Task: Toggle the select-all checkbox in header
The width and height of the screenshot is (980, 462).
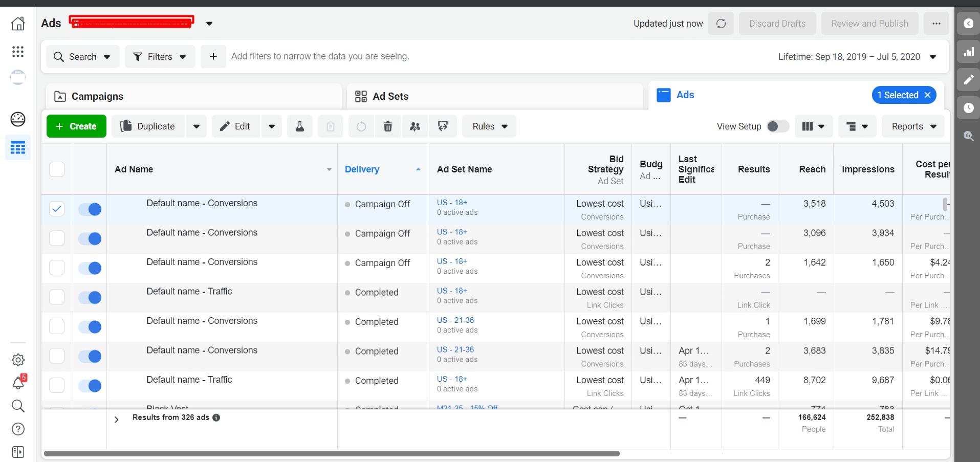Action: [57, 169]
